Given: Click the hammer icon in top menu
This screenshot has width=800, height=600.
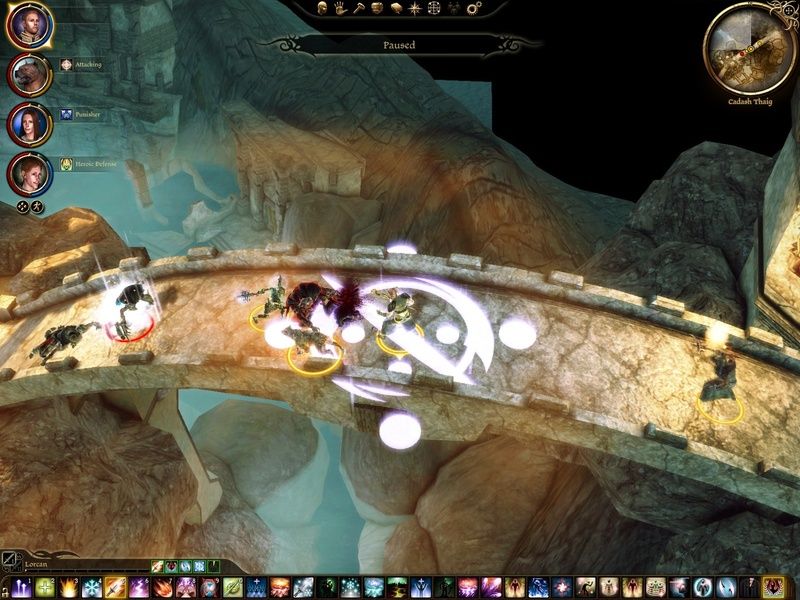Looking at the screenshot, I should pyautogui.click(x=359, y=7).
